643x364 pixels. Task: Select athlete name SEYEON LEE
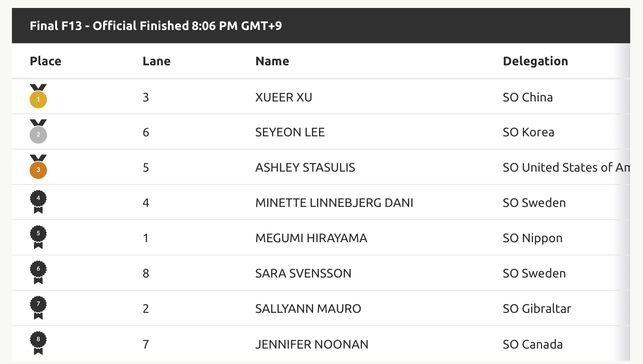(x=290, y=132)
